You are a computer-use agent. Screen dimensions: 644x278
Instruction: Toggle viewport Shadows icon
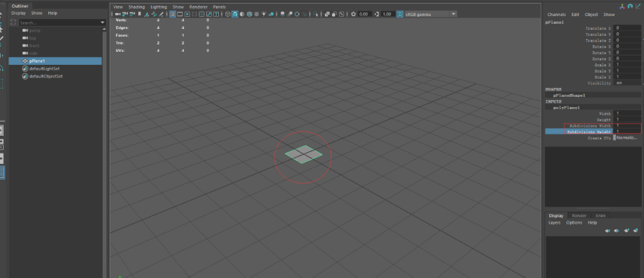click(271, 14)
